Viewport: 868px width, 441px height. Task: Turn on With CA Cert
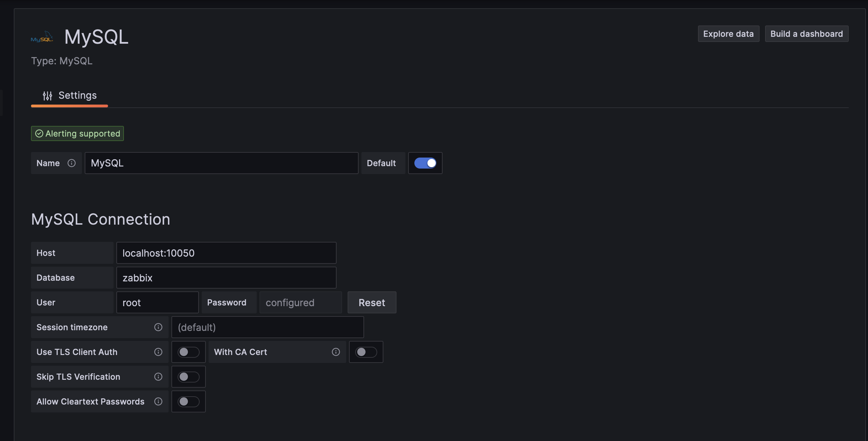tap(366, 352)
